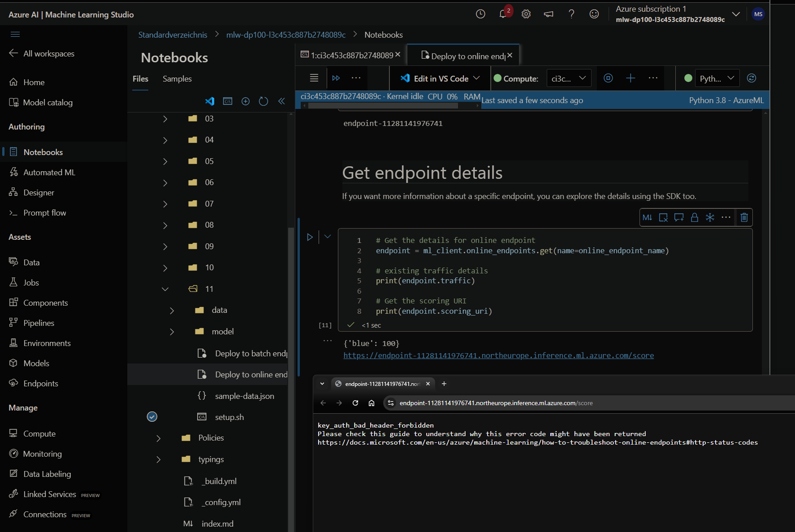Viewport: 795px width, 532px height.
Task: Expand the Policies folder
Action: pos(158,438)
